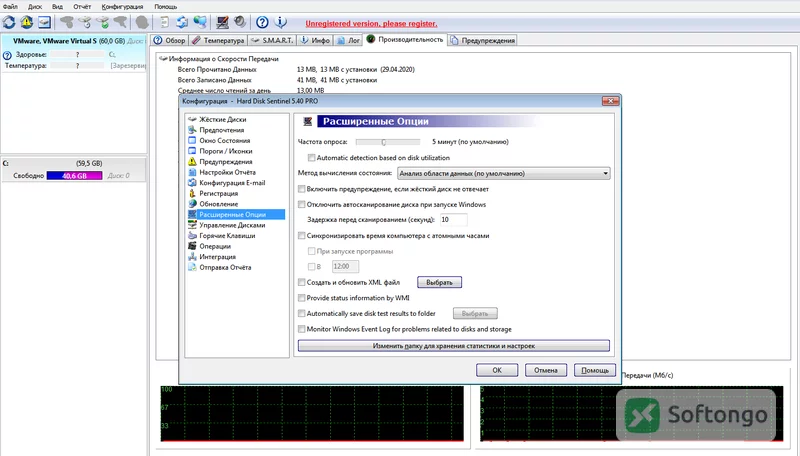This screenshot has width=800, height=456.
Task: Start the short self-test disk toolbar icon
Action: pyautogui.click(x=67, y=22)
